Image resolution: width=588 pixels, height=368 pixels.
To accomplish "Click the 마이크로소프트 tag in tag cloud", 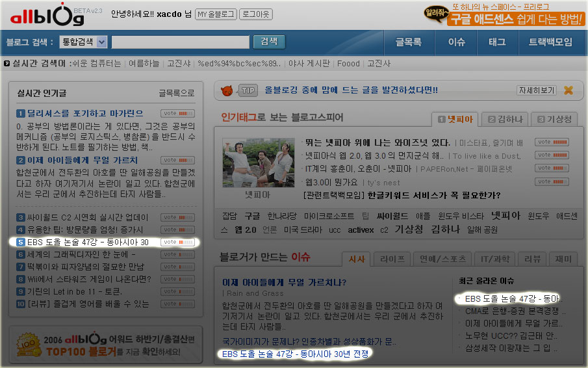I will tap(329, 216).
